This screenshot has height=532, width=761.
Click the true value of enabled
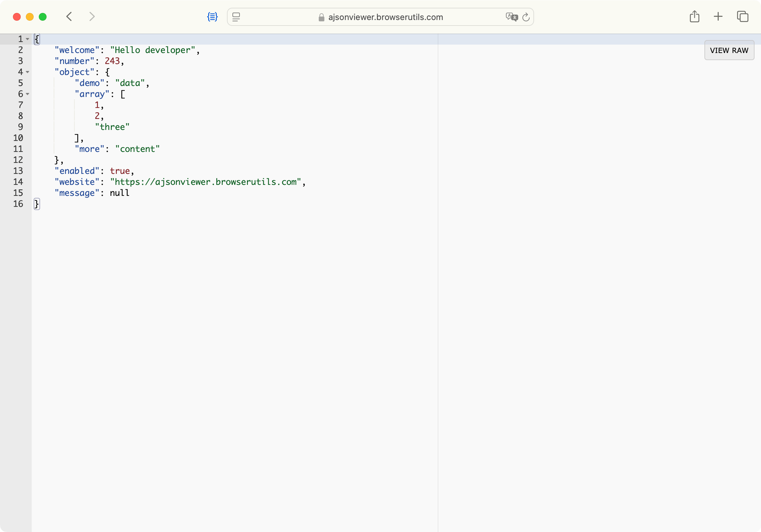[x=120, y=171]
